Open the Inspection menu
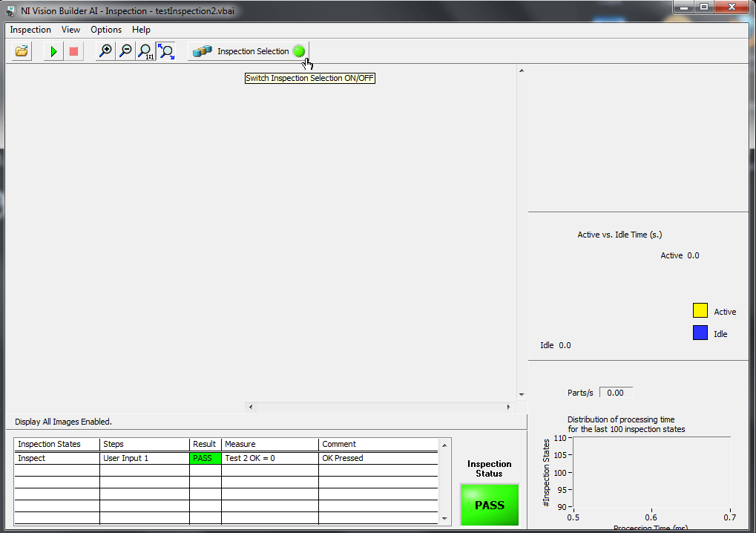756x533 pixels. click(30, 30)
